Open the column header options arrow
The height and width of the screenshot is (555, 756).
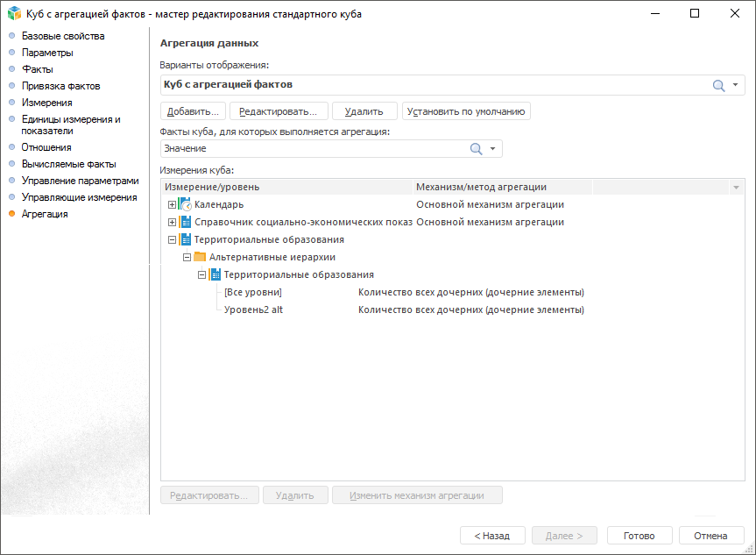click(x=736, y=188)
